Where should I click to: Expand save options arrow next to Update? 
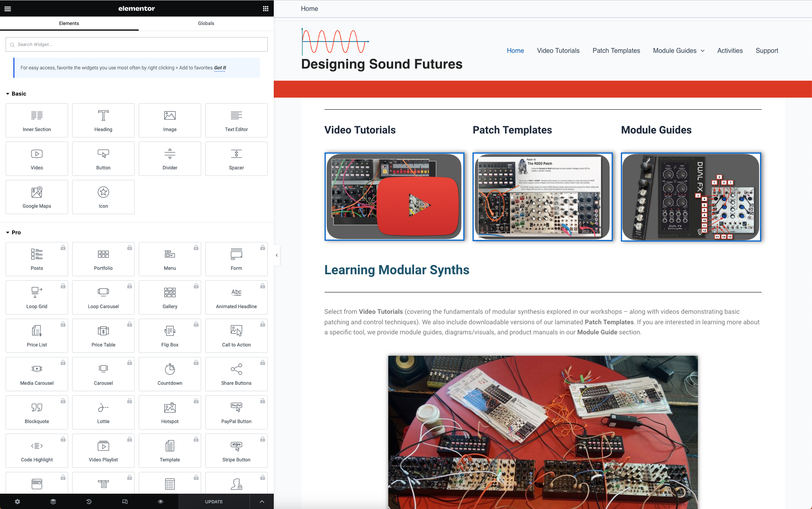(x=262, y=502)
